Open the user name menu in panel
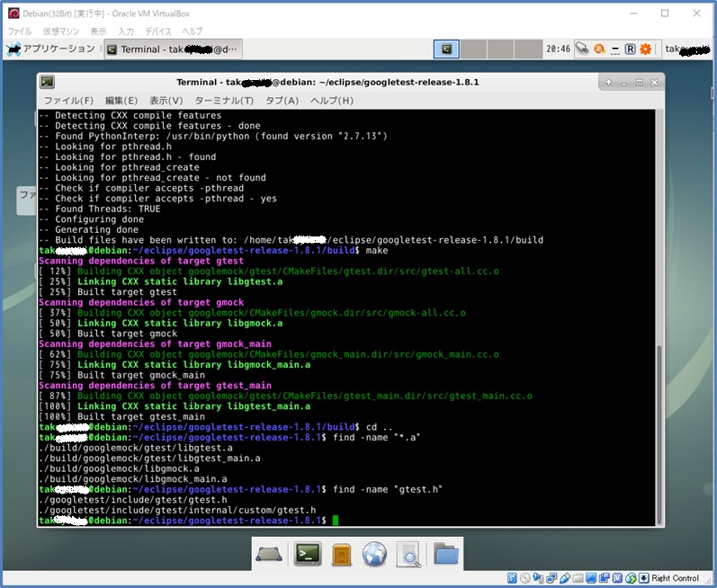The width and height of the screenshot is (717, 588). [687, 49]
